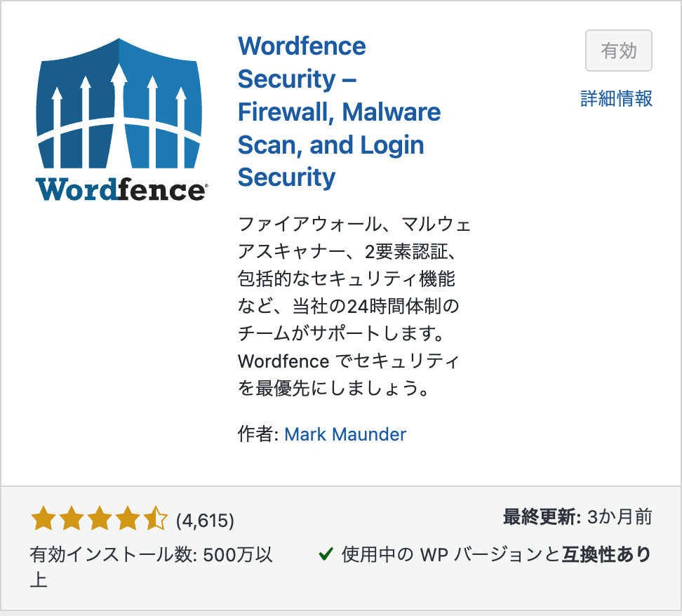Click the first gold rating star

tap(44, 518)
